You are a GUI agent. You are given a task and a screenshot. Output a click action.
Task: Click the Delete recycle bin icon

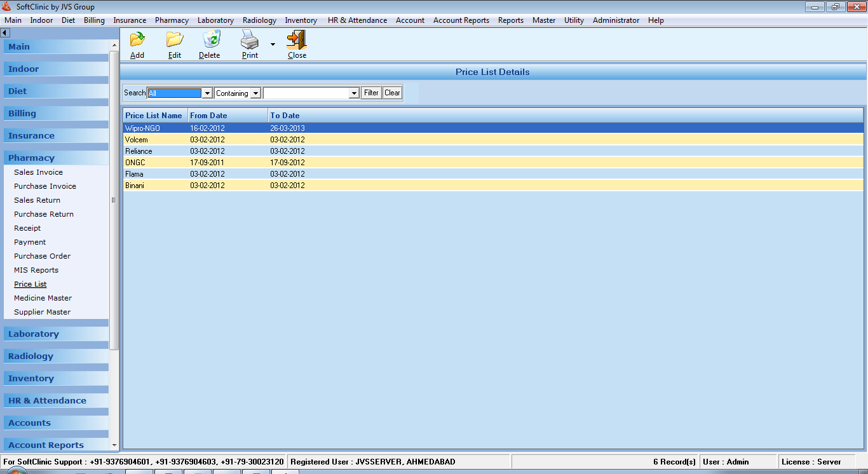point(210,40)
